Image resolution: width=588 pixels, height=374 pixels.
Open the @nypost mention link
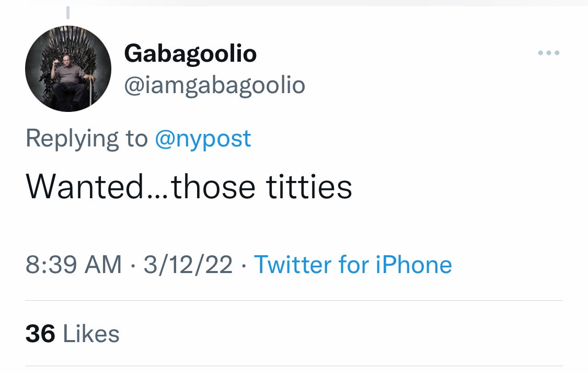click(x=203, y=138)
